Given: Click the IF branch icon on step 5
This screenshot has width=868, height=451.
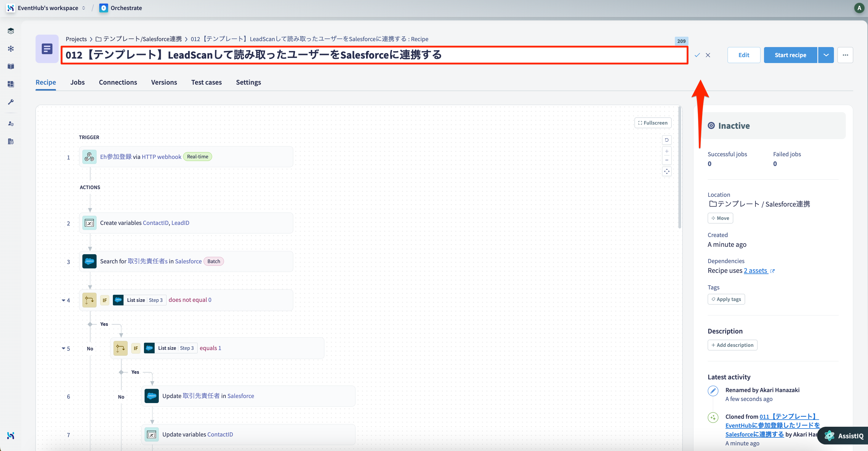Looking at the screenshot, I should pos(120,348).
